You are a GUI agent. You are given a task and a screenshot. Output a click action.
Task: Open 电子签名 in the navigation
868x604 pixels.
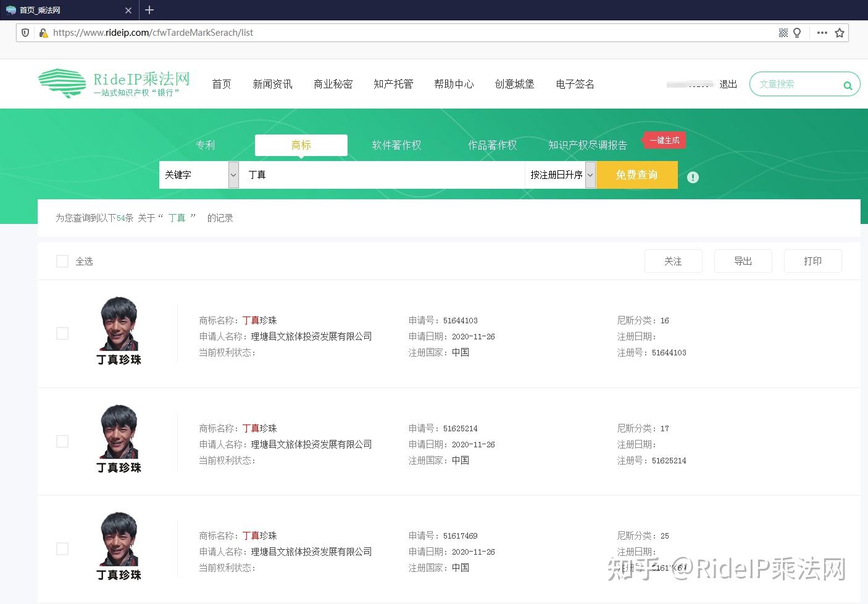pos(575,84)
